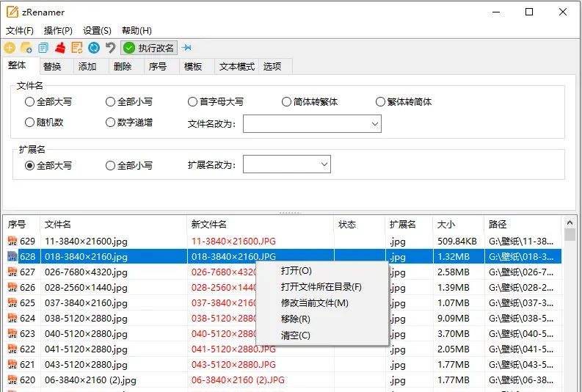This screenshot has width=582, height=392.
Task: Choose 移除(R) in the context menu
Action: point(322,319)
